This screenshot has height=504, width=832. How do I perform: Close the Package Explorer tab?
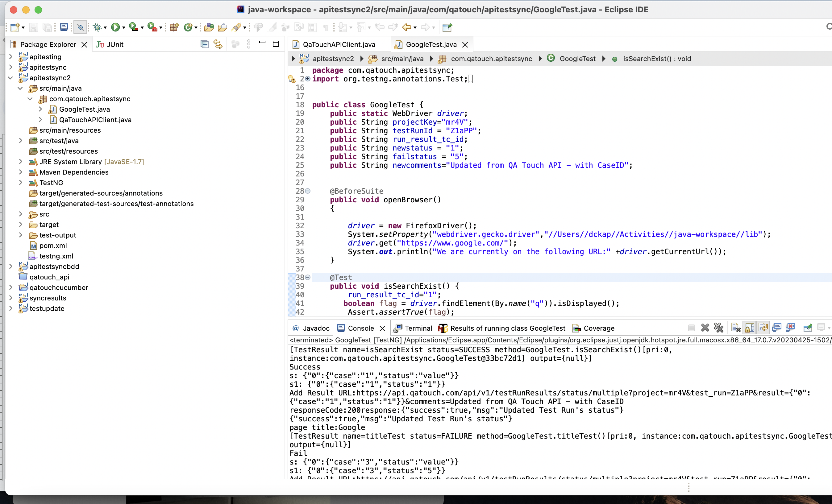tap(85, 44)
